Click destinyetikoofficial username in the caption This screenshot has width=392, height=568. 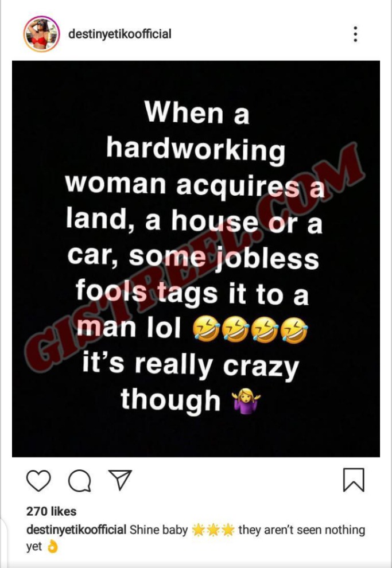(x=76, y=530)
